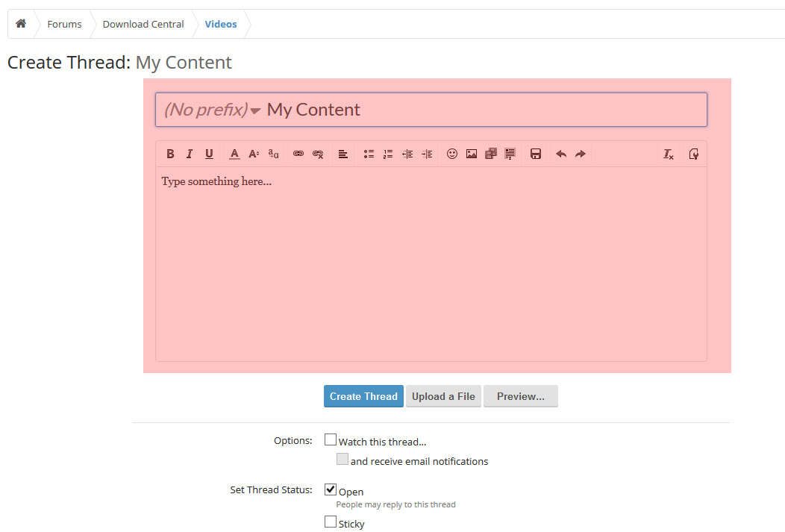This screenshot has width=785, height=532.
Task: Remove formatting with the Tx icon
Action: pyautogui.click(x=669, y=154)
